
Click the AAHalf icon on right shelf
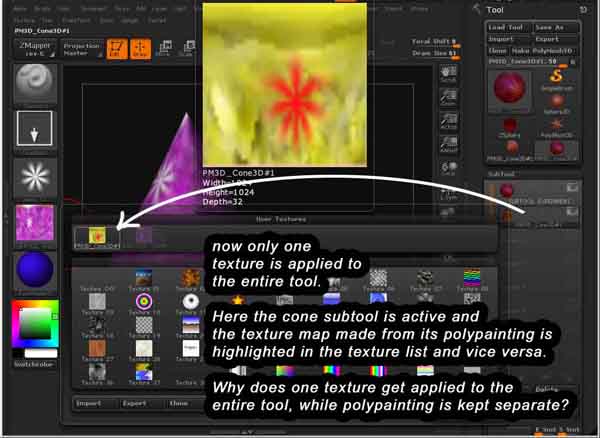click(448, 144)
